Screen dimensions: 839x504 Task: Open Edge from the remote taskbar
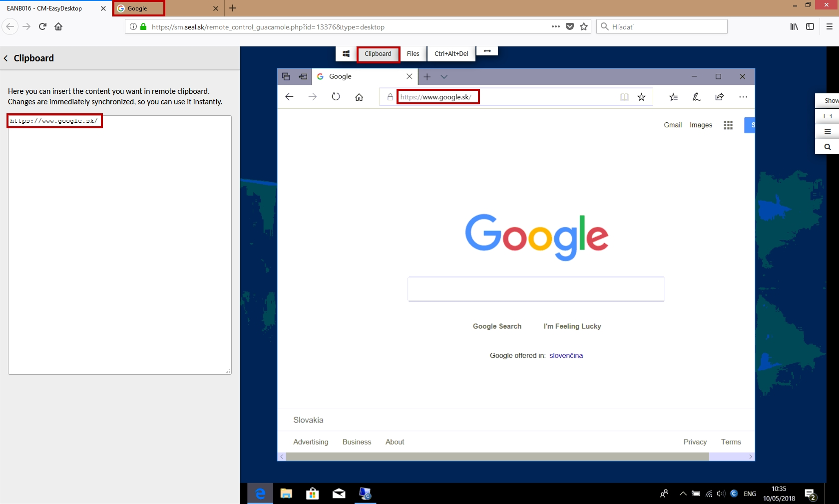click(x=260, y=494)
